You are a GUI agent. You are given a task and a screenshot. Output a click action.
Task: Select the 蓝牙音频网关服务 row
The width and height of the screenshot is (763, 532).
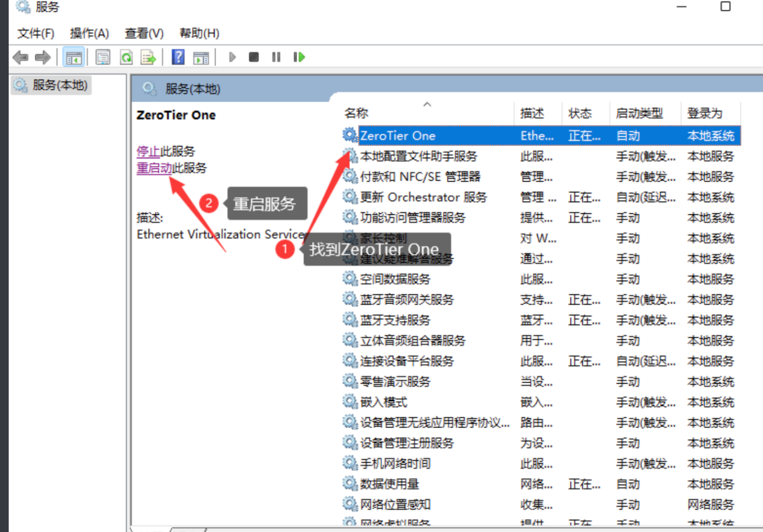540,300
